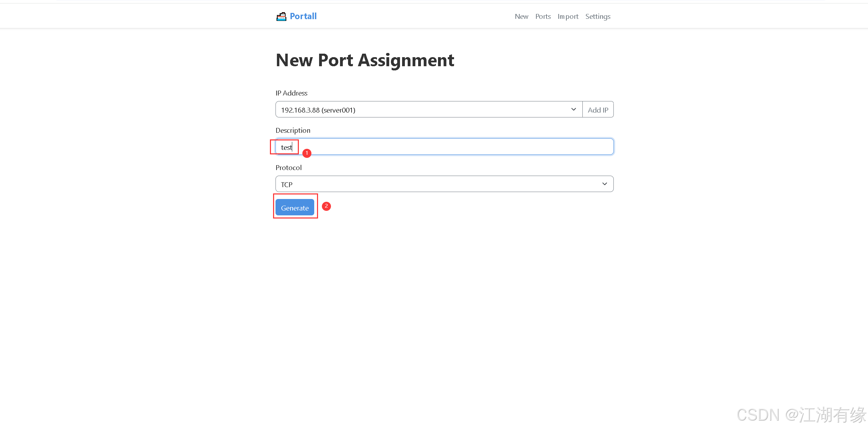This screenshot has height=429, width=868.
Task: Switch to the Ports page
Action: 543,16
